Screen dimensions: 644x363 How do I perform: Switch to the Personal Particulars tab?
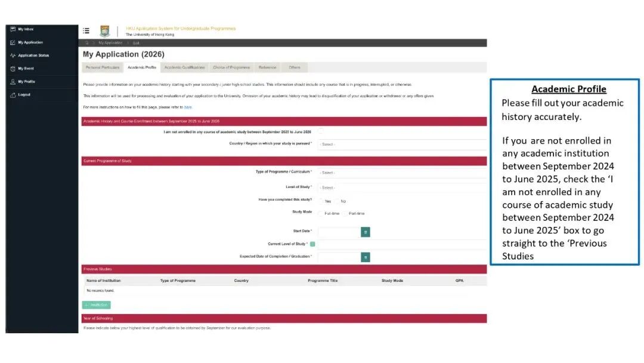coord(103,67)
